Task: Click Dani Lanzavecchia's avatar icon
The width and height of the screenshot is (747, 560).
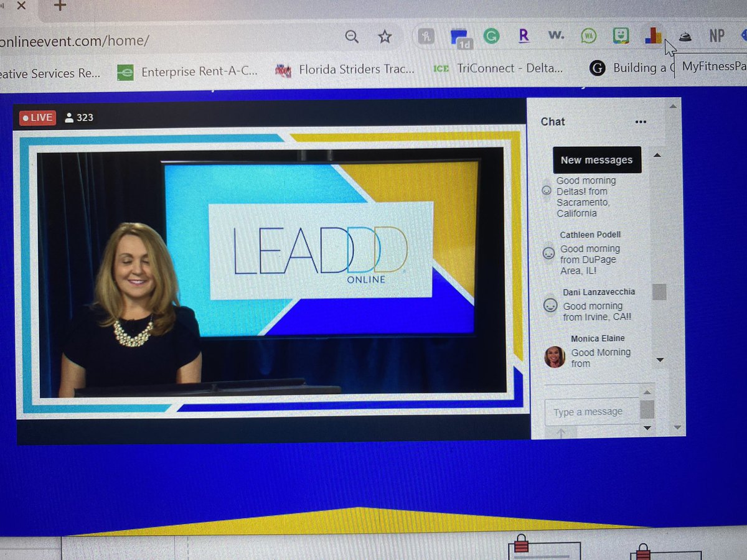Action: tap(550, 306)
